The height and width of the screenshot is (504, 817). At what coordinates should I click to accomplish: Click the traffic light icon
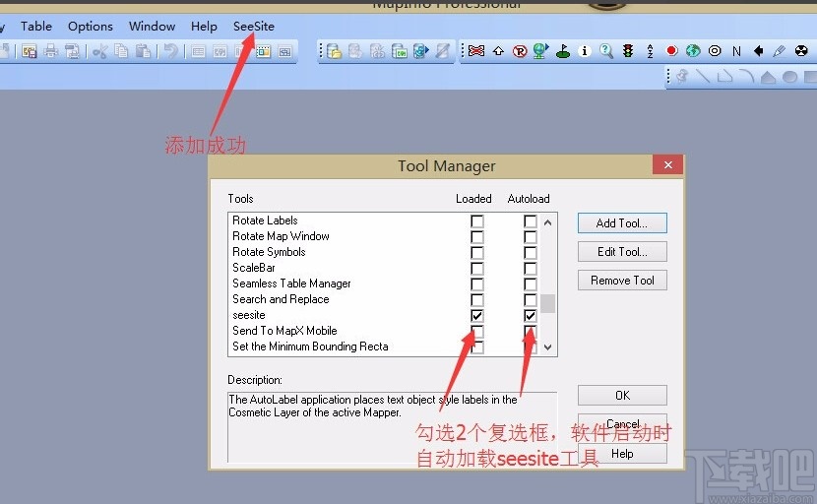click(628, 50)
